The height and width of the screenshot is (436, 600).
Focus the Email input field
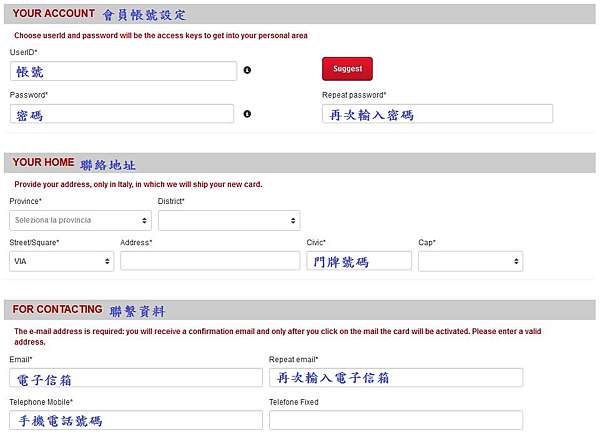(x=136, y=378)
